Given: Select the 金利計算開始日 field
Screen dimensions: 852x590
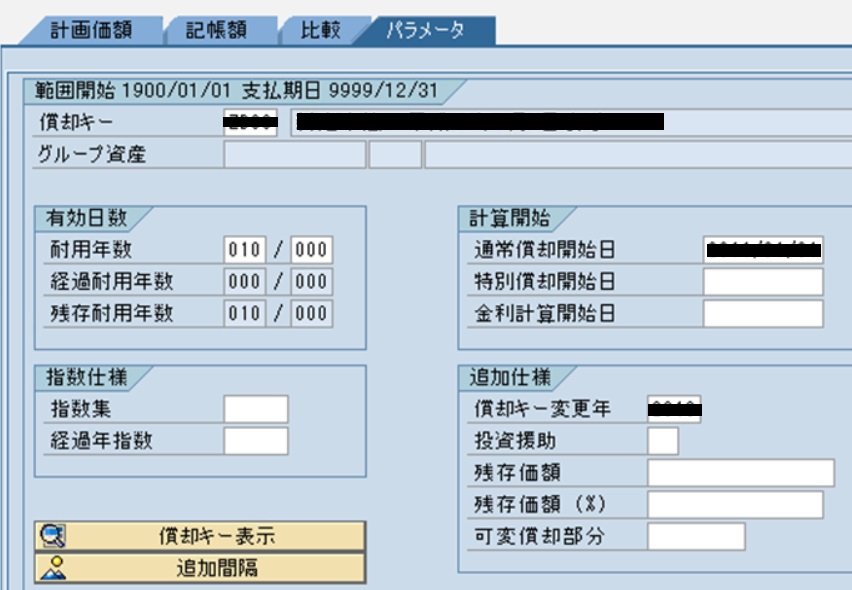Looking at the screenshot, I should pos(763,314).
